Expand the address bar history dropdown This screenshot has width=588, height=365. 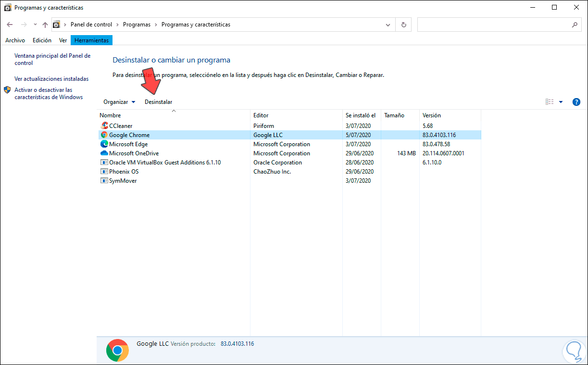(388, 25)
